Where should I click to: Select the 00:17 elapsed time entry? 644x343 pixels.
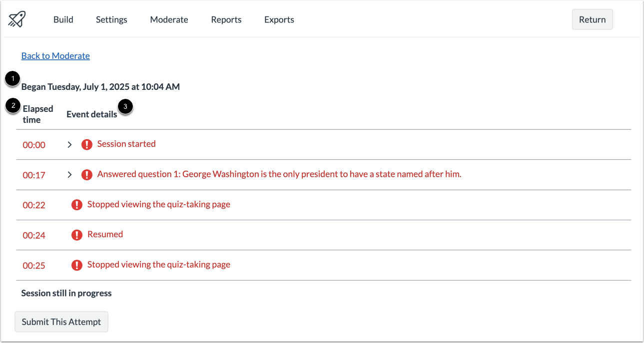pyautogui.click(x=33, y=175)
